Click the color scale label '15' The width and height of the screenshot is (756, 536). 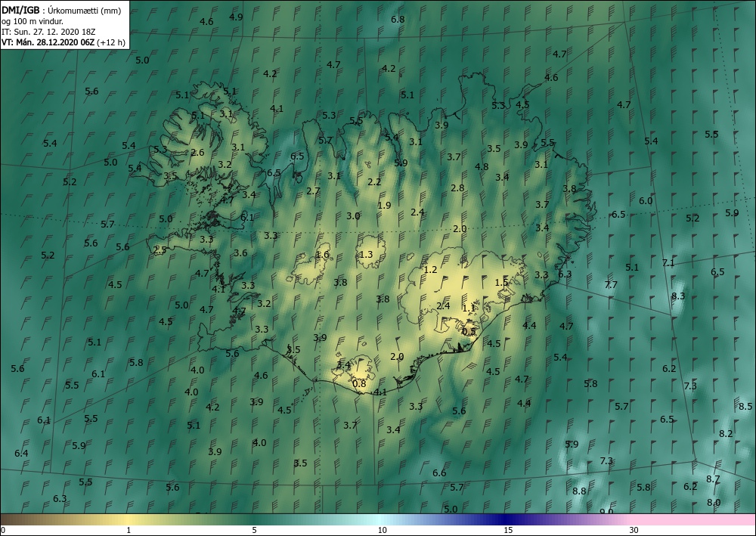pos(508,530)
